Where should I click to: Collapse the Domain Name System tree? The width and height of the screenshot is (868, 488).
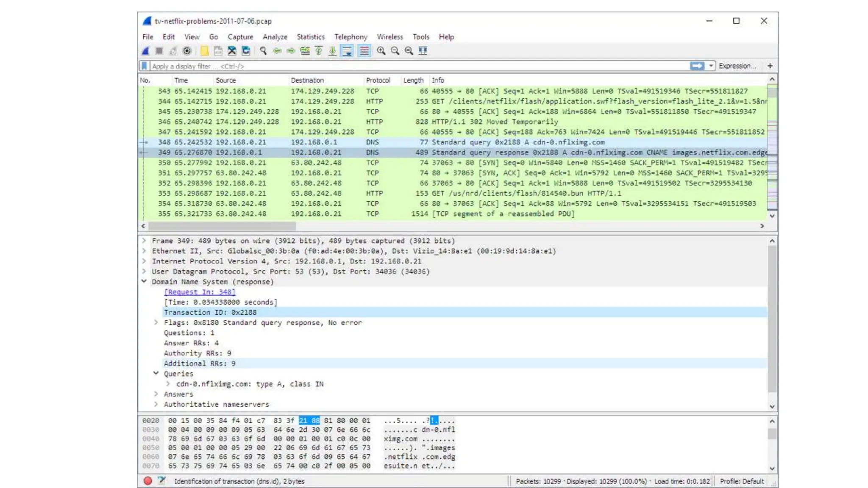coord(144,281)
